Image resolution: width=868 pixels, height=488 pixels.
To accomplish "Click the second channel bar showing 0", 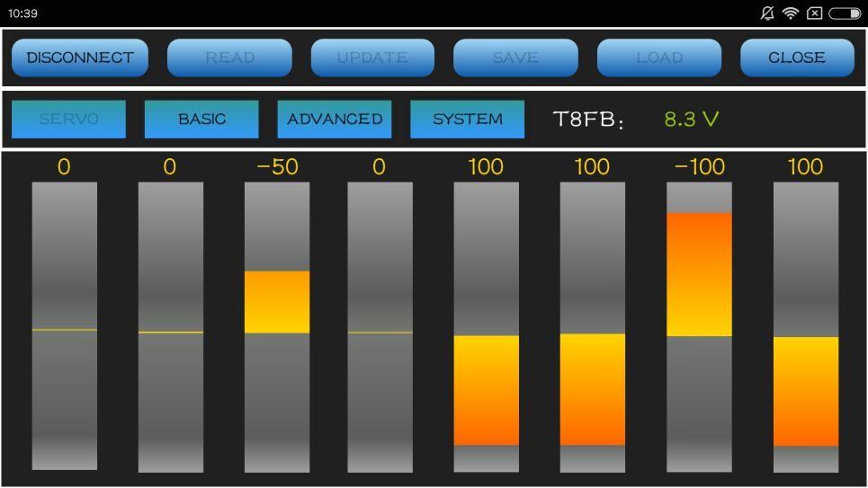I will point(170,326).
